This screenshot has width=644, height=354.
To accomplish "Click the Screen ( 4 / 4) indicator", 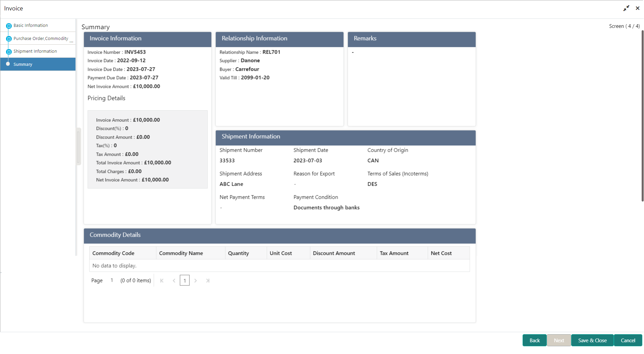I will [x=624, y=26].
